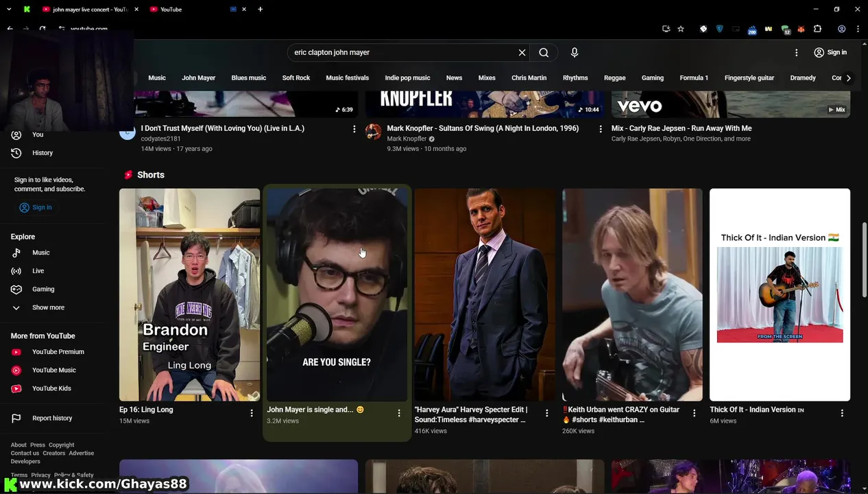The image size is (868, 494).
Task: Open browser extensions puzzle icon
Action: tap(817, 29)
